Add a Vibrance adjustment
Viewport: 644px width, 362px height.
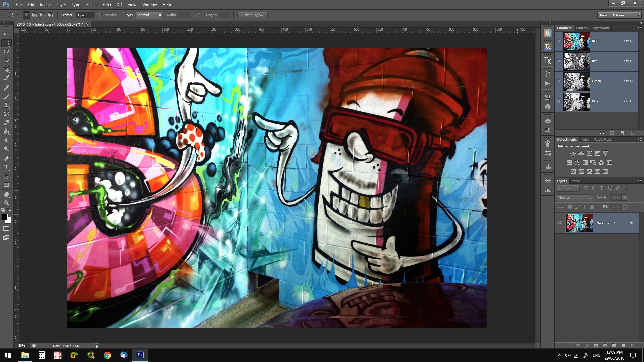(x=605, y=153)
